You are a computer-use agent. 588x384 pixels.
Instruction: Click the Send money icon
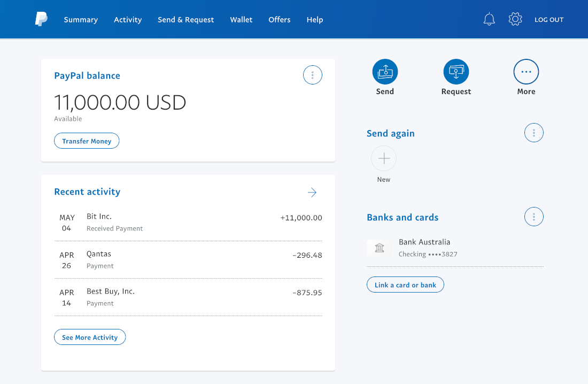pyautogui.click(x=385, y=71)
